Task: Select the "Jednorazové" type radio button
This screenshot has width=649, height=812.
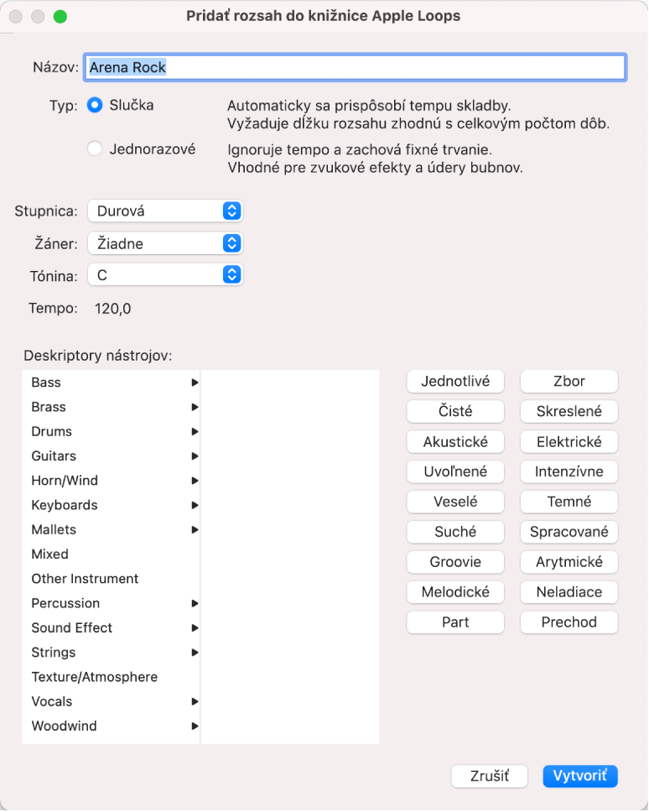Action: pyautogui.click(x=96, y=149)
